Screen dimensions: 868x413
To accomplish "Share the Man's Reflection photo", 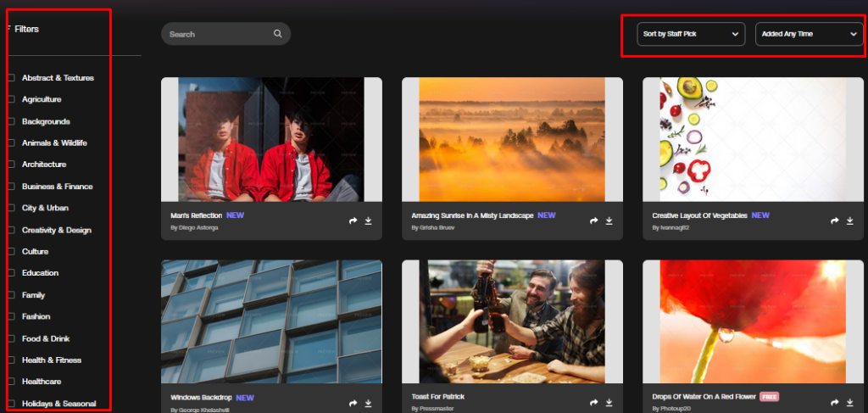I will [x=353, y=220].
